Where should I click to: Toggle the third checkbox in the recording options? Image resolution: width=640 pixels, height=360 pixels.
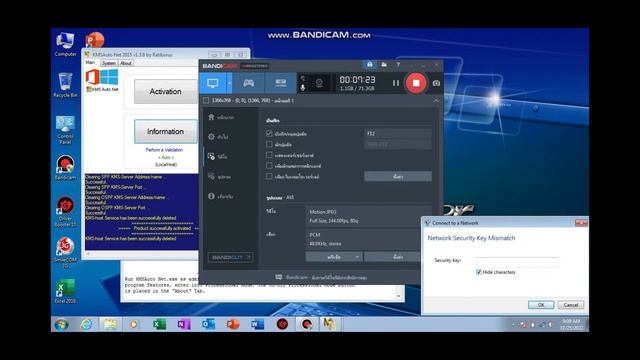click(269, 155)
